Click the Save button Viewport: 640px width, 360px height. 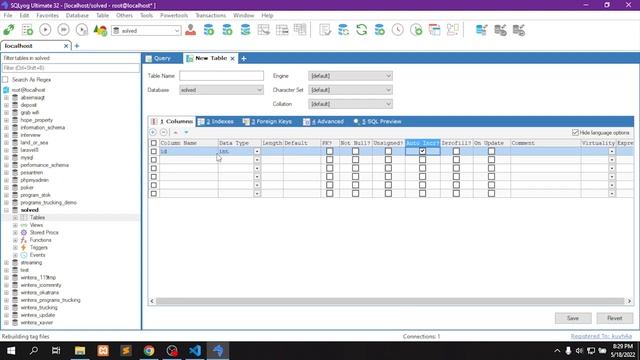[x=573, y=318]
